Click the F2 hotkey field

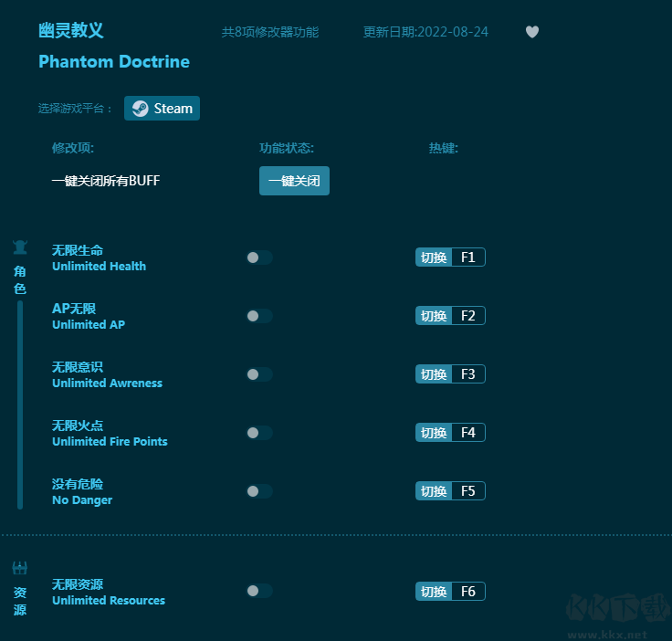pyautogui.click(x=468, y=316)
